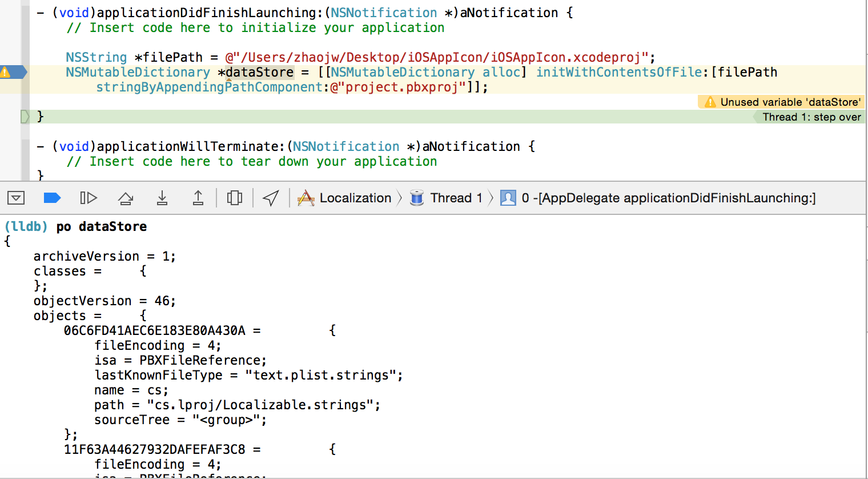Open Debug View Hierarchy icon
This screenshot has width=868, height=479.
point(235,198)
